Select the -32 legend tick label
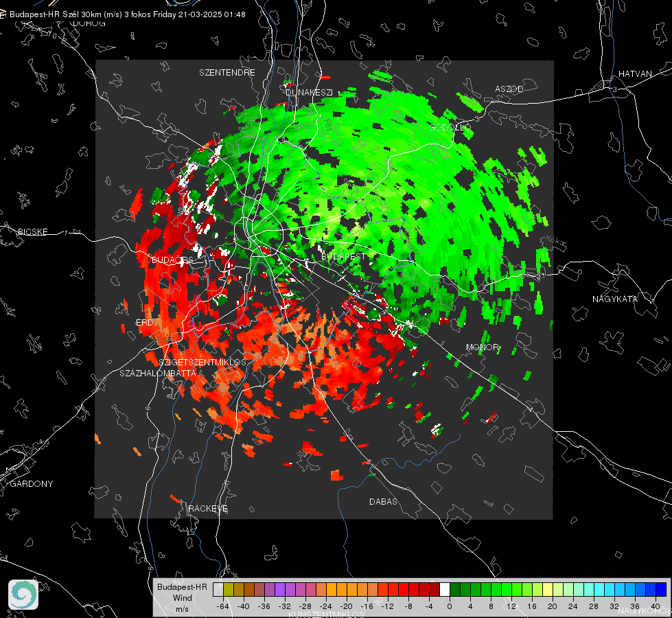This screenshot has height=618, width=672. coord(285,606)
